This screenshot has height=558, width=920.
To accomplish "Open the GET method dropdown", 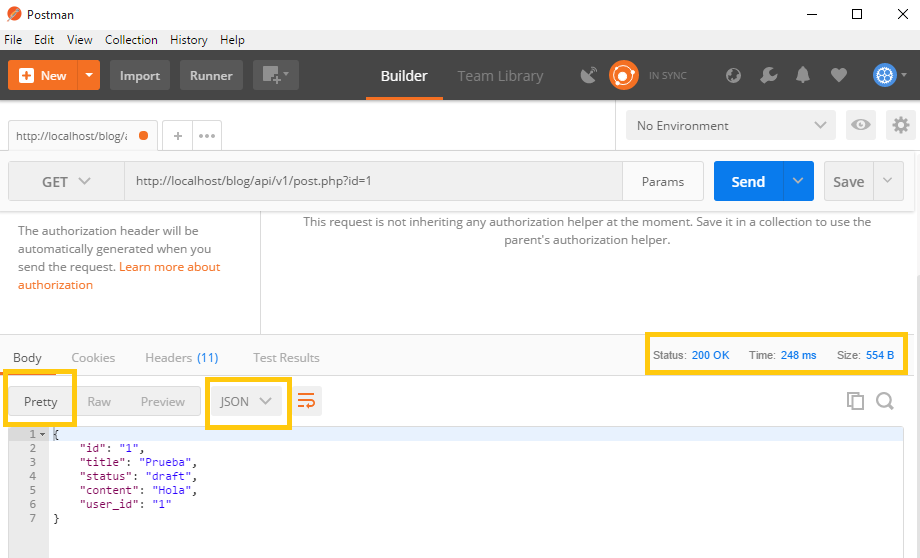I will point(66,181).
